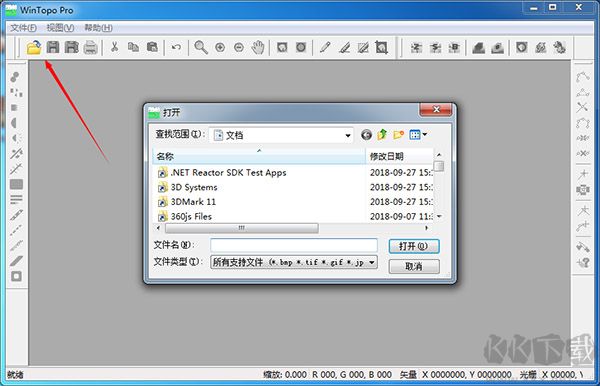Click the Open file folder icon in toolbar

click(34, 47)
